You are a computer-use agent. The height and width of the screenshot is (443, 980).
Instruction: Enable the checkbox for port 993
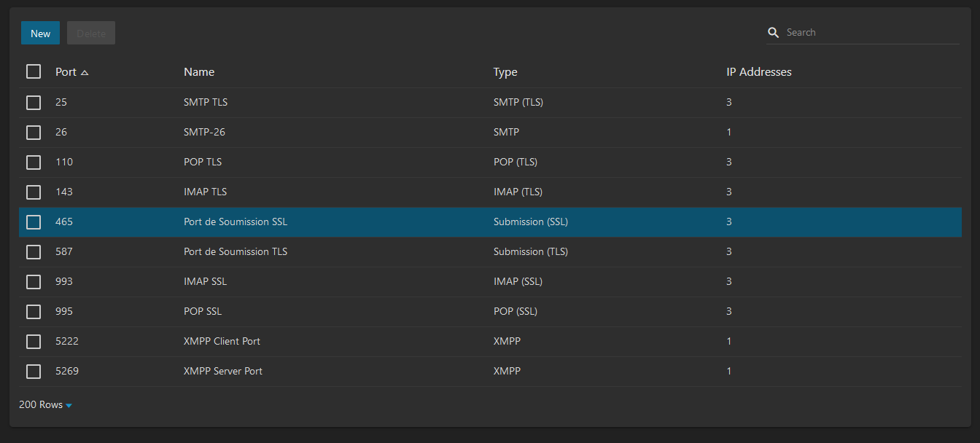[34, 282]
